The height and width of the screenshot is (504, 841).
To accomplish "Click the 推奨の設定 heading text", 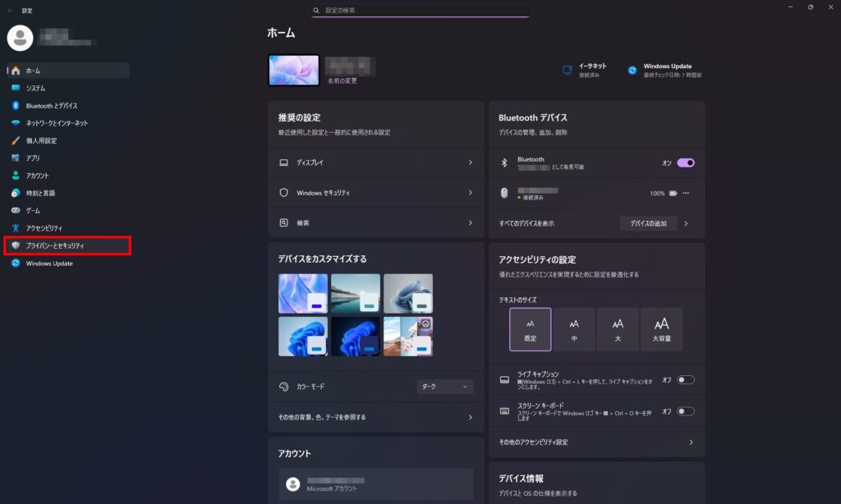I will point(299,117).
